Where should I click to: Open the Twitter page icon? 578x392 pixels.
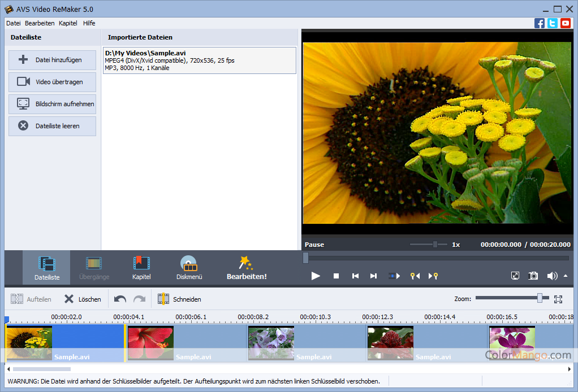(552, 23)
